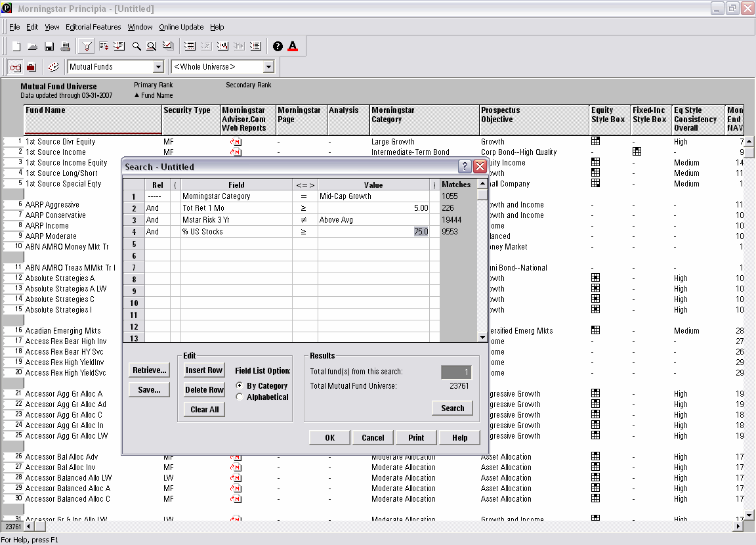Click the black Help question mark icon

click(278, 47)
